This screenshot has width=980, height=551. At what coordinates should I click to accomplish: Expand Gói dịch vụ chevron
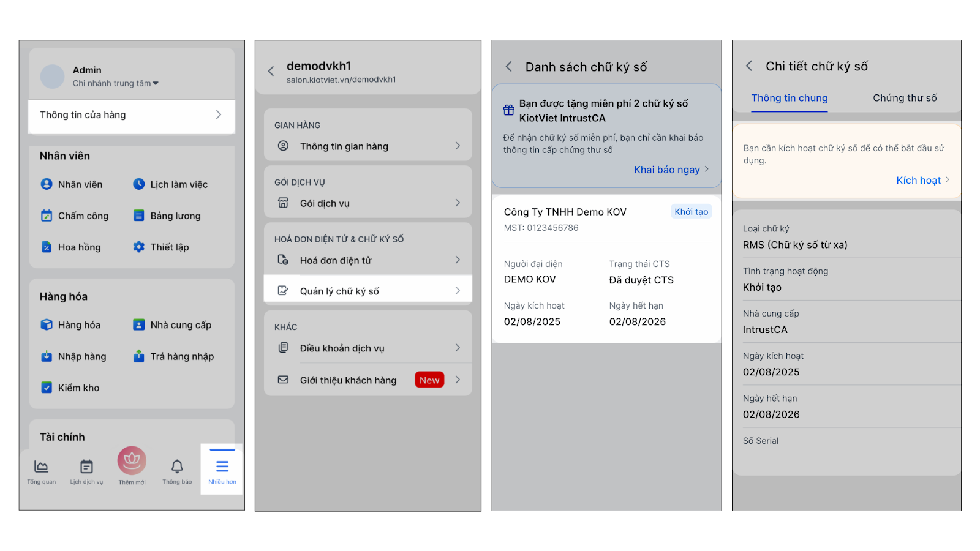(458, 203)
